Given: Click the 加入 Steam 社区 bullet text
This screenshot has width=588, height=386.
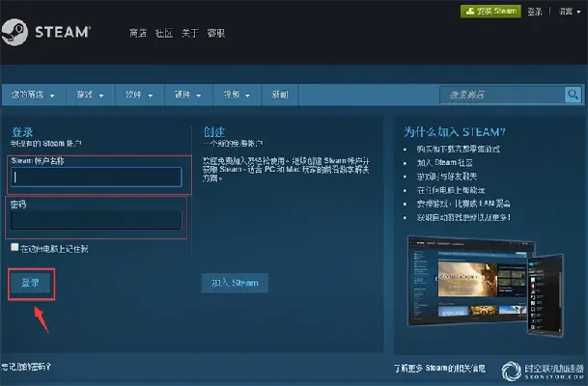Looking at the screenshot, I should pyautogui.click(x=445, y=163).
